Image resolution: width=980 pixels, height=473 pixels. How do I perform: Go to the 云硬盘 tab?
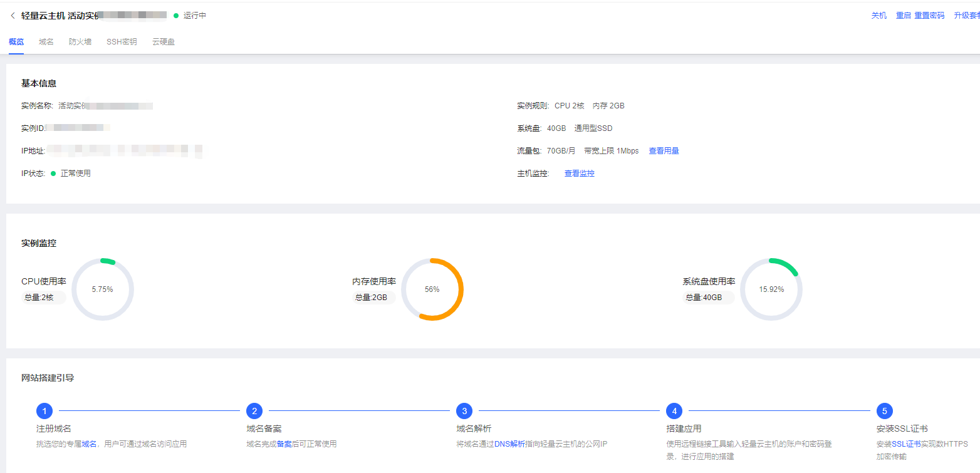click(x=163, y=42)
